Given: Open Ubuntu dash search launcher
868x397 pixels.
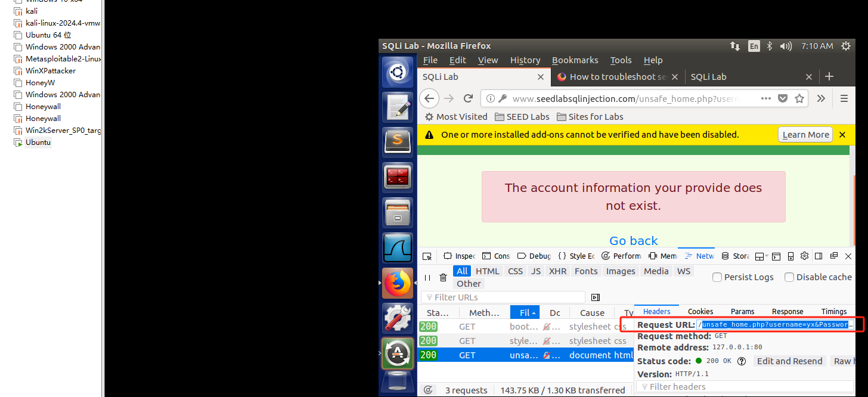Looking at the screenshot, I should [397, 73].
